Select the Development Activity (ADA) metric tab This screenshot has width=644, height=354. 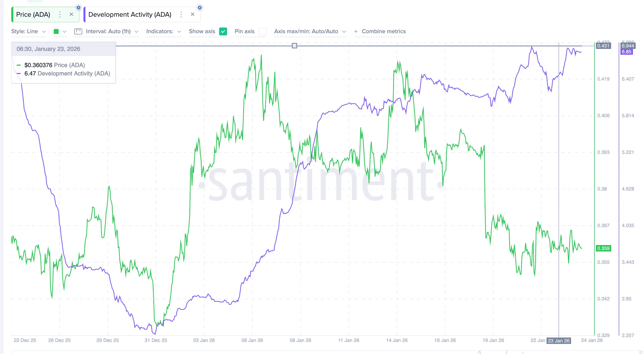(x=130, y=14)
